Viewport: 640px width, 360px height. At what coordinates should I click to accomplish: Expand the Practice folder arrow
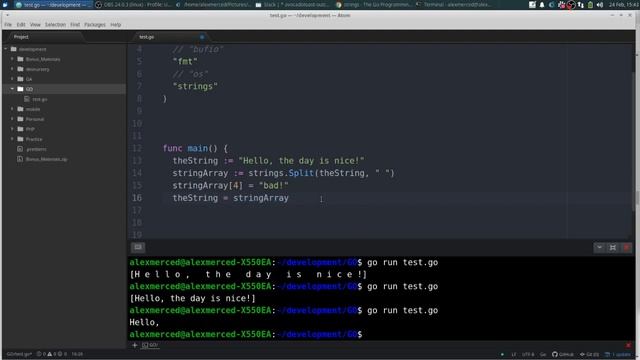[x=12, y=139]
